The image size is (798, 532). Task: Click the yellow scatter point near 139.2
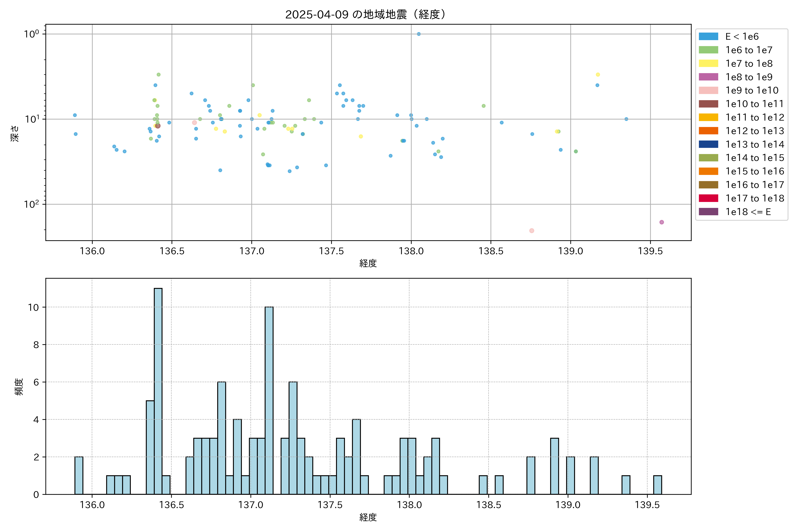(598, 75)
